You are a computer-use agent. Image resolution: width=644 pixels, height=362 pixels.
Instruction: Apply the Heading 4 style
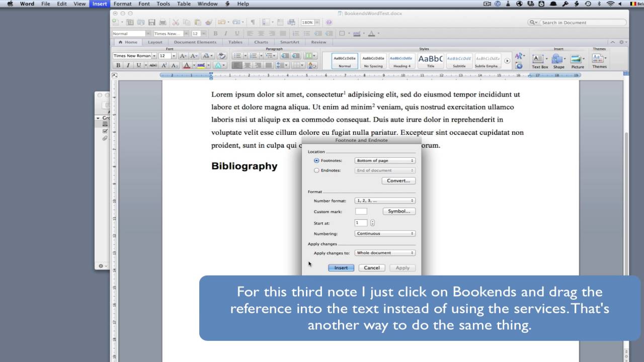click(401, 61)
